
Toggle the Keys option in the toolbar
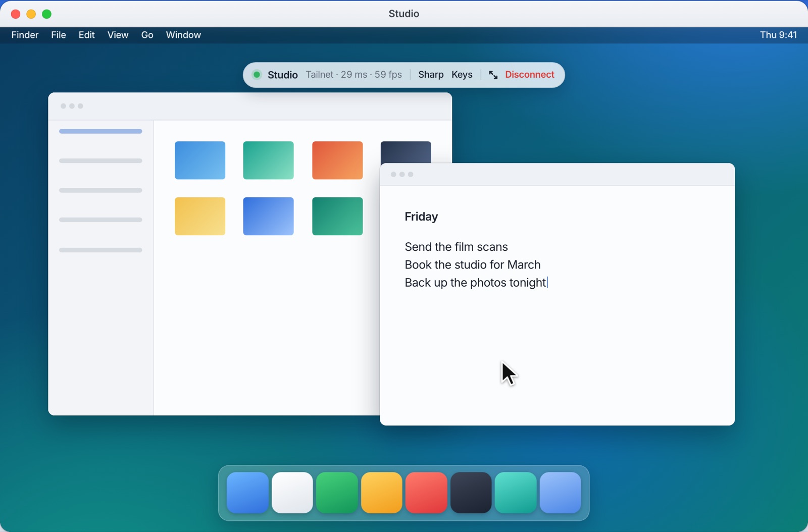pos(462,75)
